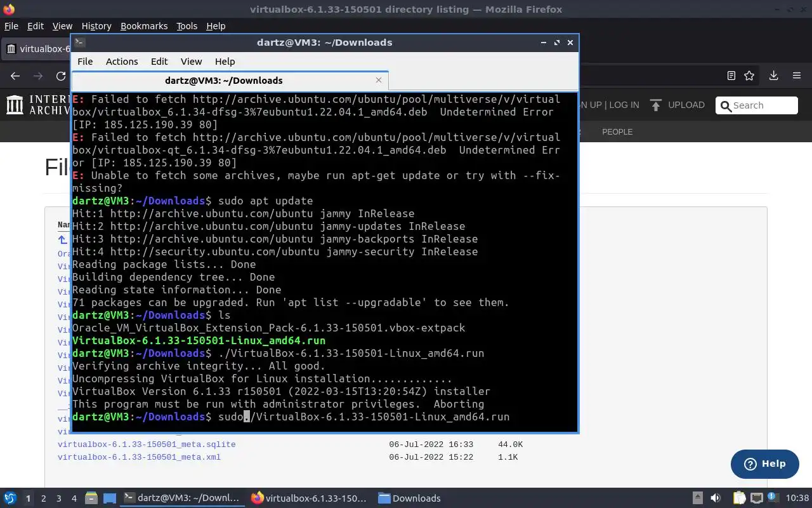Switch to the Firefox task in the taskbar
Screen dimensions: 812x508
pos(310,498)
